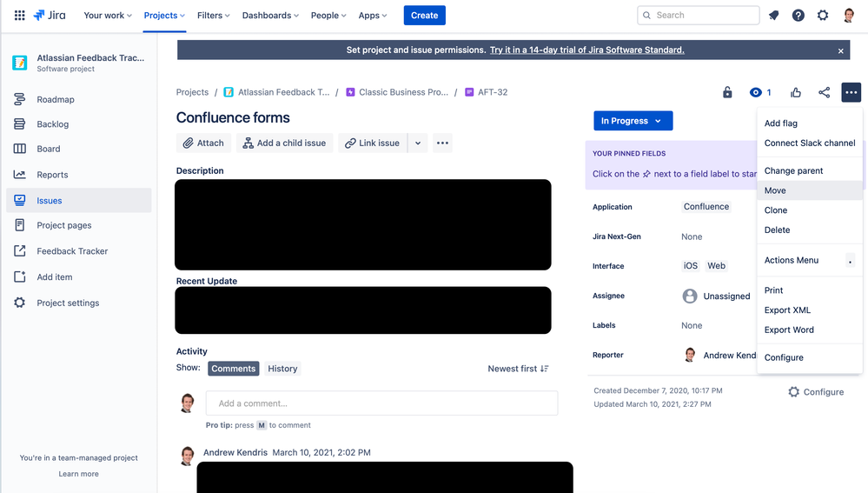Open the settings gear in top bar
This screenshot has width=868, height=493.
tap(823, 16)
